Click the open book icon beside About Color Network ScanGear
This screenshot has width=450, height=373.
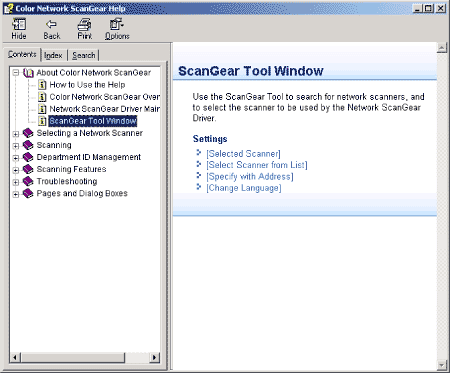coord(28,73)
